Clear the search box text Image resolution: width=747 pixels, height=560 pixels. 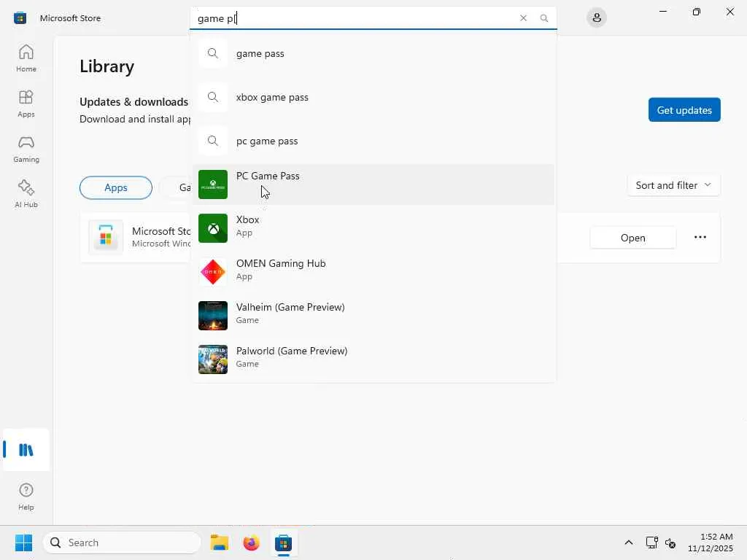click(523, 18)
